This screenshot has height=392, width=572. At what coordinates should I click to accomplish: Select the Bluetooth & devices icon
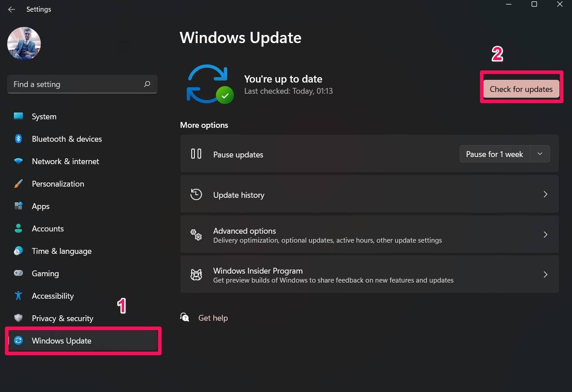point(18,139)
